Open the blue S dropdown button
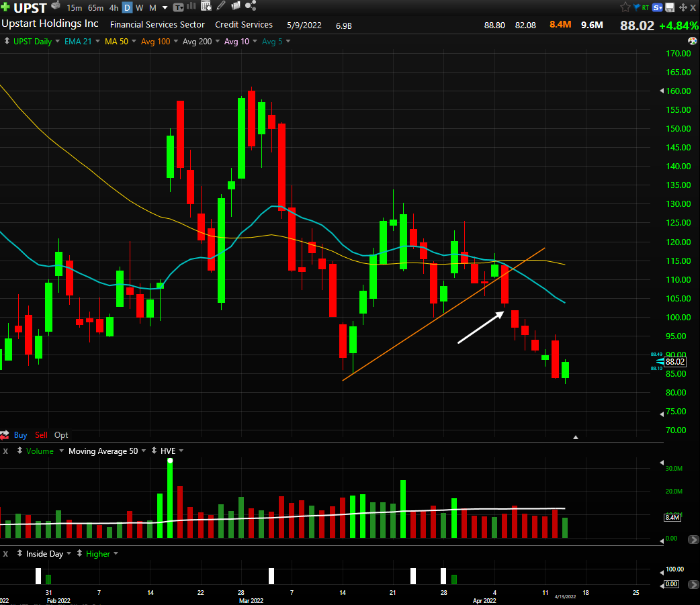This screenshot has height=605, width=700. (x=657, y=7)
